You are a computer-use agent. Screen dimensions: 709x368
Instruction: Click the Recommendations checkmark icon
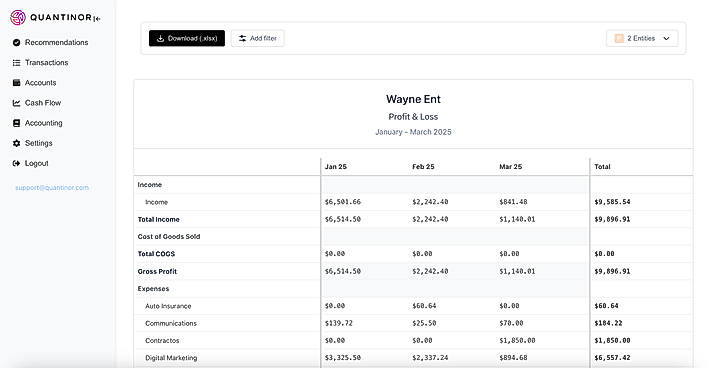17,42
